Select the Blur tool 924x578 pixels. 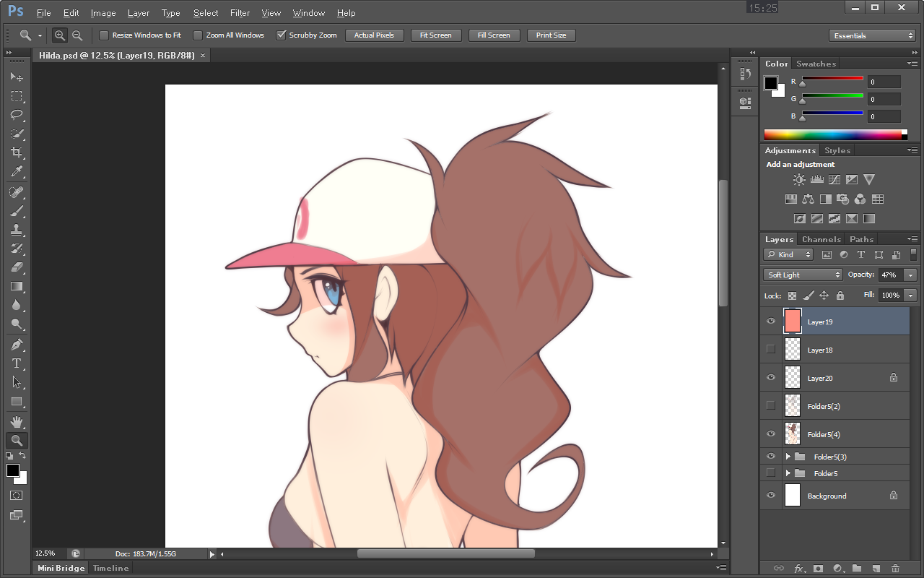16,306
